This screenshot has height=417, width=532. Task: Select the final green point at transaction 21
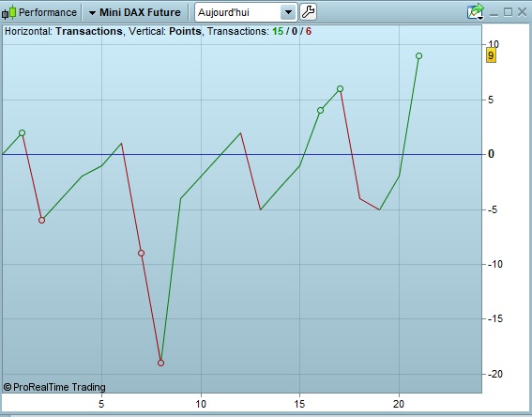click(x=419, y=55)
